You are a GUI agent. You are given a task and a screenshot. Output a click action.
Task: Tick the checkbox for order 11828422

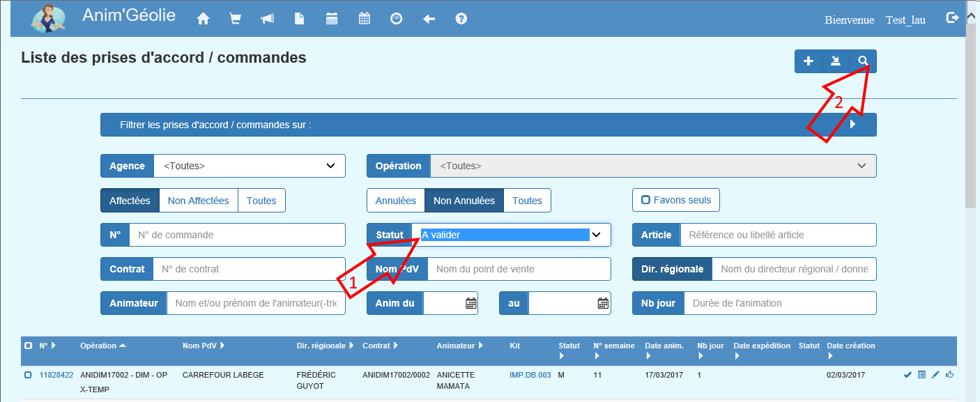point(29,375)
